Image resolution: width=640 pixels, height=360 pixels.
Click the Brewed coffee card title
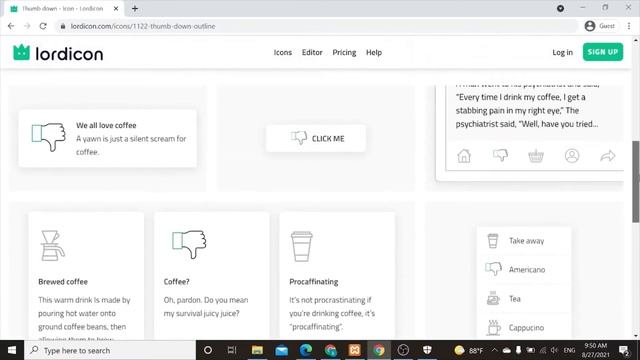pyautogui.click(x=63, y=282)
